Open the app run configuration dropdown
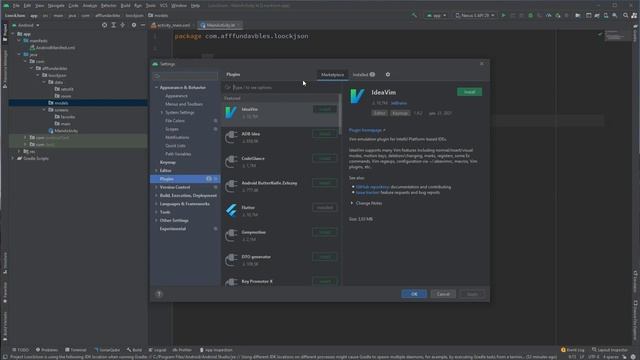The image size is (640, 360). click(x=436, y=16)
